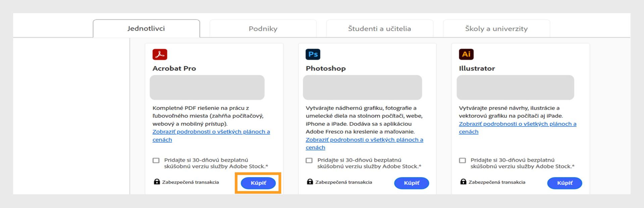Follow Photoshop plans and pricing link

pos(364,140)
